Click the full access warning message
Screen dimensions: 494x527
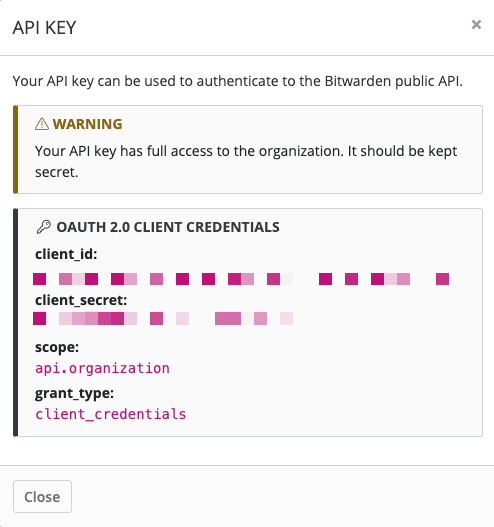pyautogui.click(x=246, y=162)
